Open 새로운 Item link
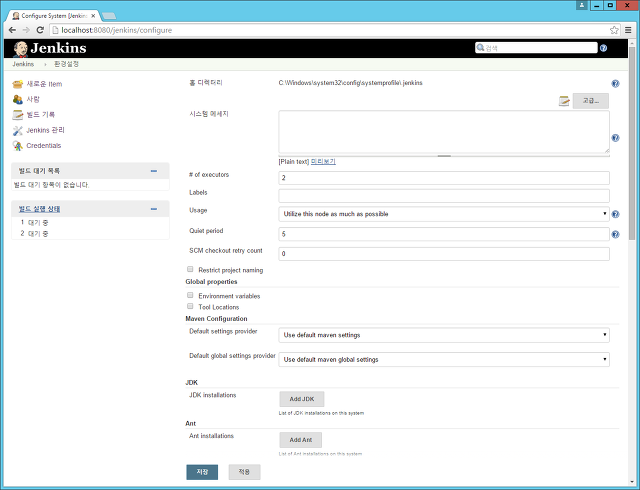The width and height of the screenshot is (640, 490). tap(44, 84)
